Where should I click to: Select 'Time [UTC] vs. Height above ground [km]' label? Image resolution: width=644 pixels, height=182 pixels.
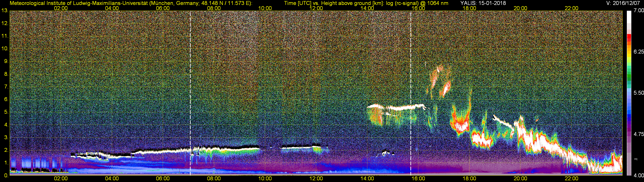(334, 3)
